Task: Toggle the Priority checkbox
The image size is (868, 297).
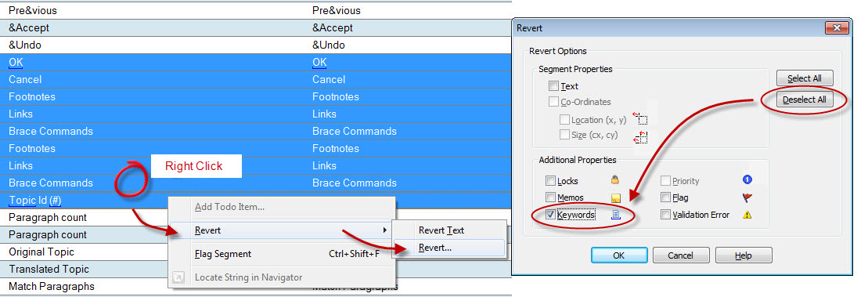Action: 665,181
